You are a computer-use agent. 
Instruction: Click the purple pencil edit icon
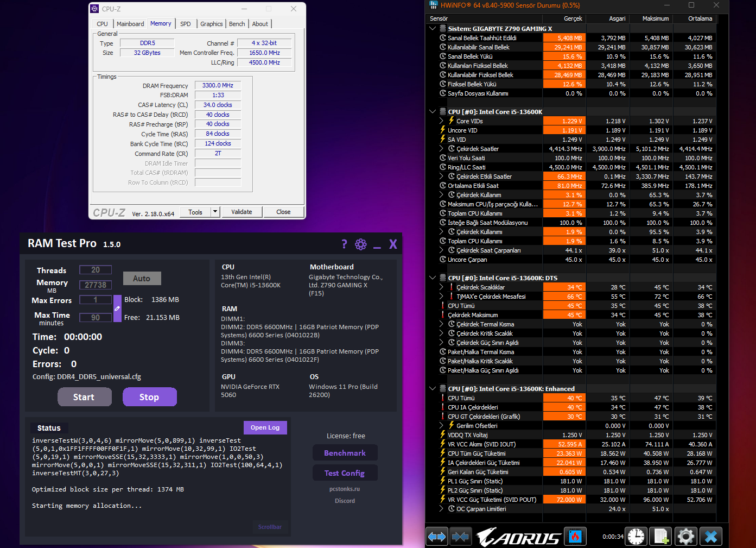point(117,308)
